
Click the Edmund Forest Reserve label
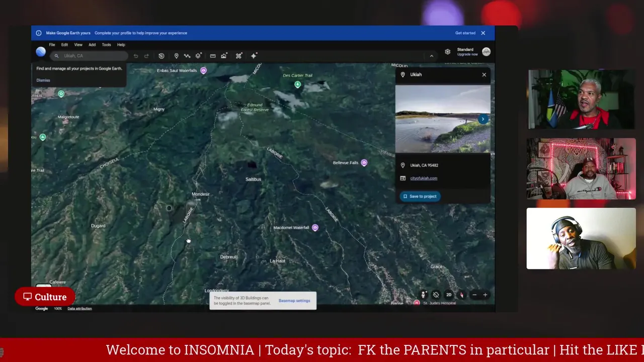coord(255,107)
